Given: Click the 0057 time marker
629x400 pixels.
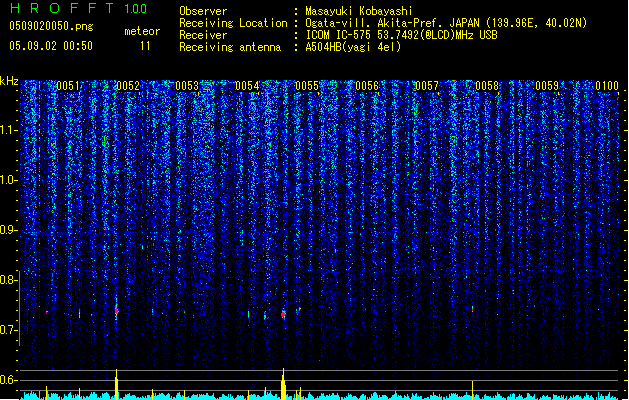Looking at the screenshot, I should (427, 86).
